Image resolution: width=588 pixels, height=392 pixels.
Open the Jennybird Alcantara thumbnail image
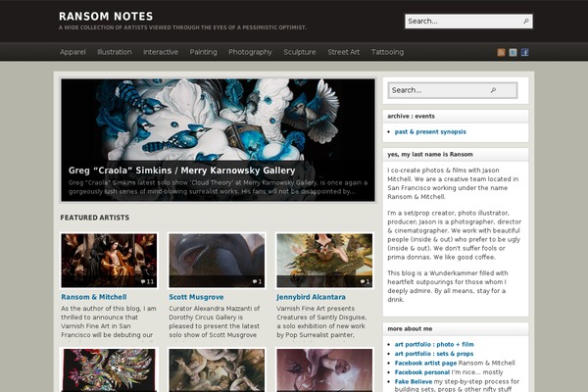324,261
